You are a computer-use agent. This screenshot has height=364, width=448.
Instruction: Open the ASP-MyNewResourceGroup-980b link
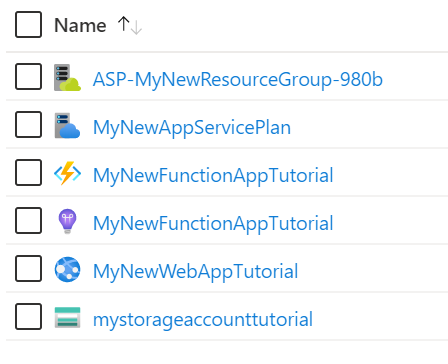click(238, 79)
